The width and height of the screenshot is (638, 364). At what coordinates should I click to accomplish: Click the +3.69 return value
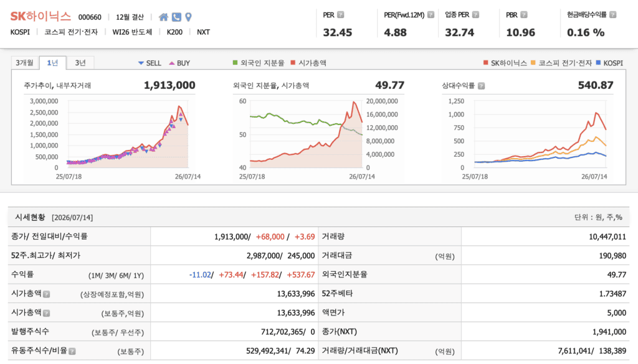pyautogui.click(x=305, y=237)
